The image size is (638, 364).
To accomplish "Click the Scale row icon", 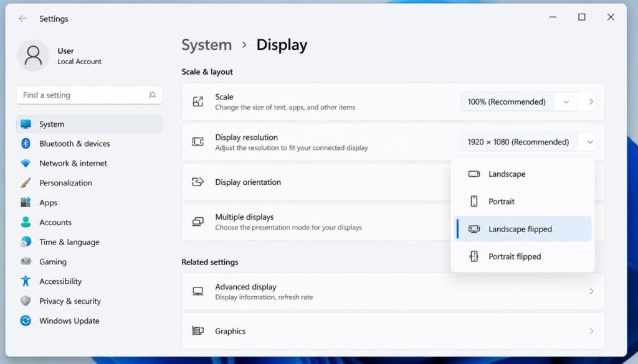I will (198, 101).
